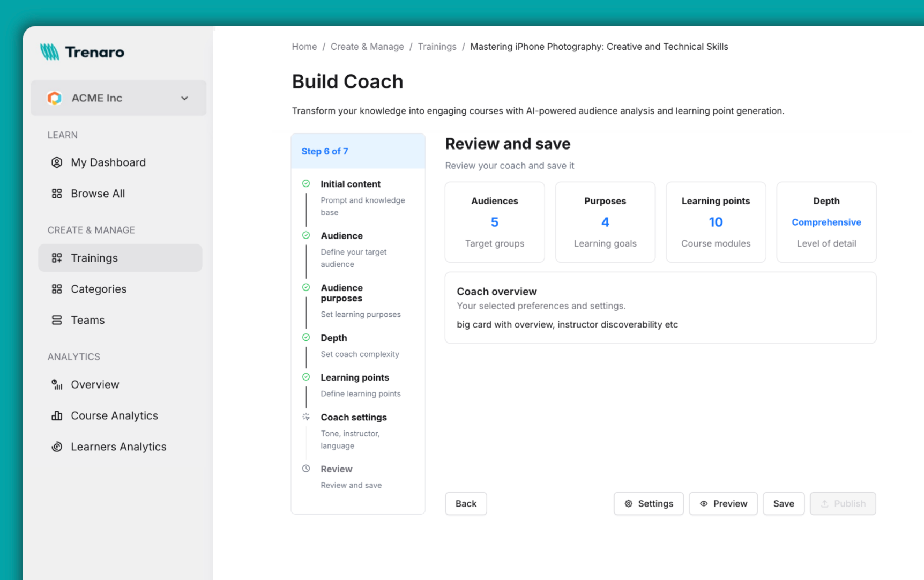Click the Audience step completion indicator
Viewport: 924px width, 580px height.
[306, 235]
